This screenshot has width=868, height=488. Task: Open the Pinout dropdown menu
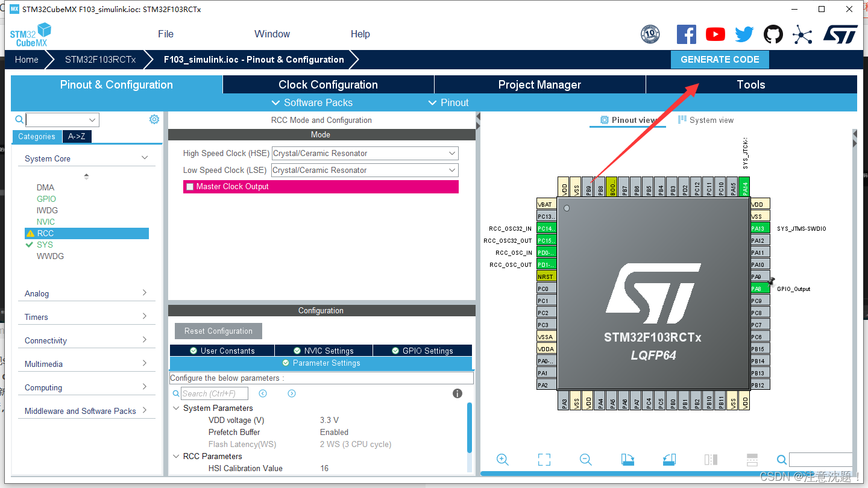[x=448, y=102]
